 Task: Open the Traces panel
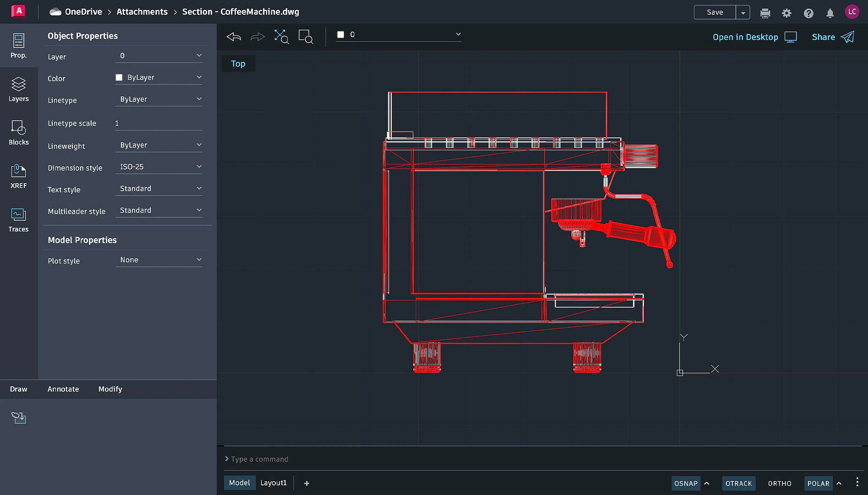19,220
